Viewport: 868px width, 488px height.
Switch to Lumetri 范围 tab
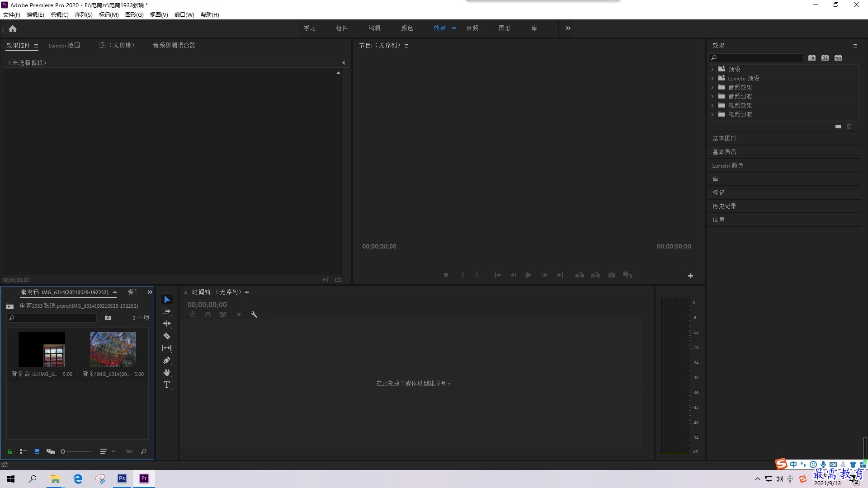click(64, 45)
